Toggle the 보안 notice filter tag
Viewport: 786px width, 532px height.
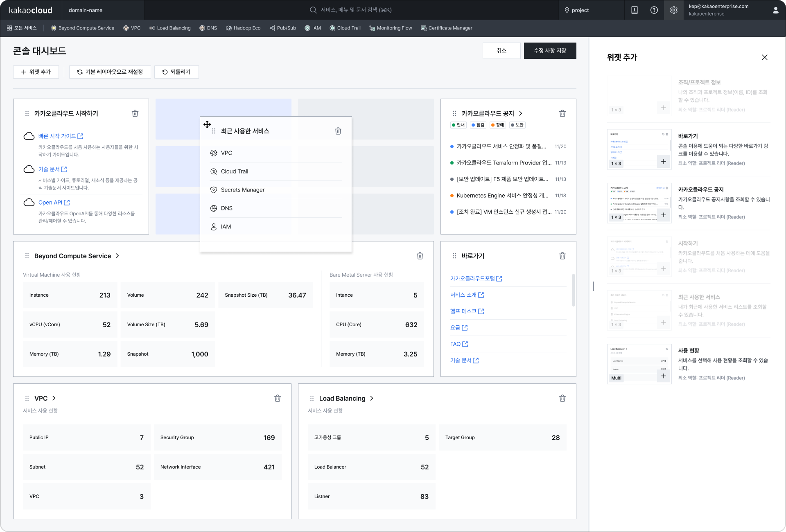click(x=517, y=125)
